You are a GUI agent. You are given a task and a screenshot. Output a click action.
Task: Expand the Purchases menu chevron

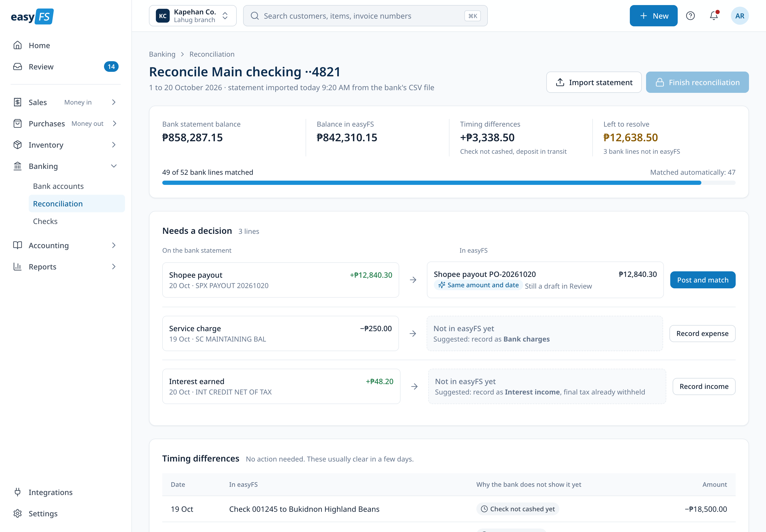tap(114, 124)
